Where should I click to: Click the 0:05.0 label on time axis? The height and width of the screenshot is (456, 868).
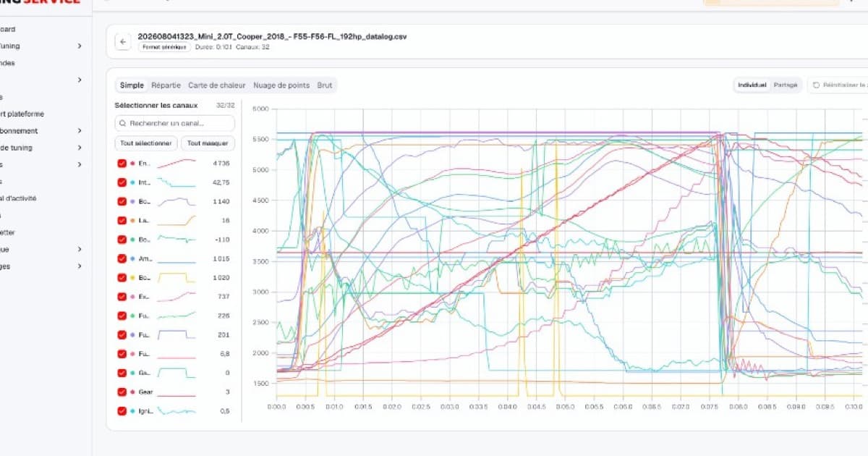[564, 407]
